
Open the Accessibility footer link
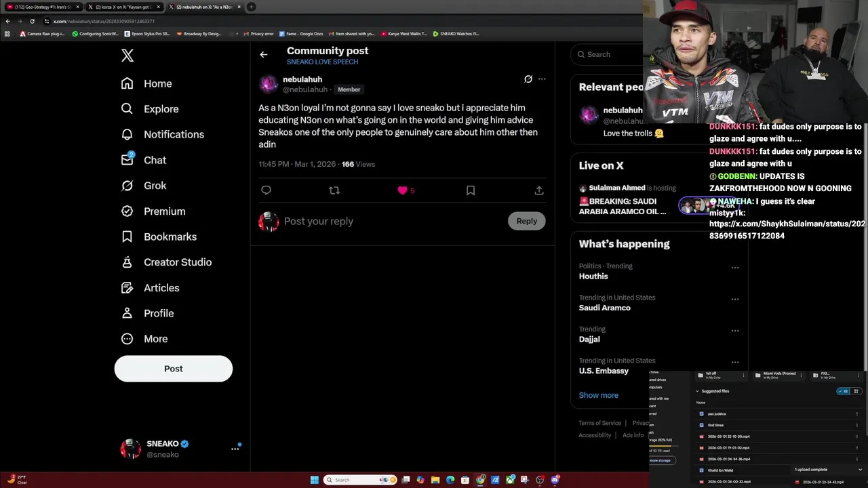pyautogui.click(x=595, y=435)
